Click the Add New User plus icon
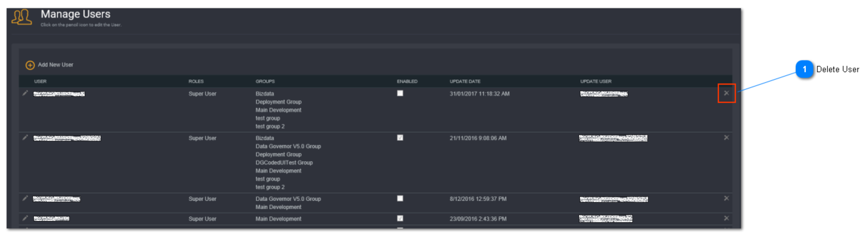The image size is (868, 236). (30, 65)
